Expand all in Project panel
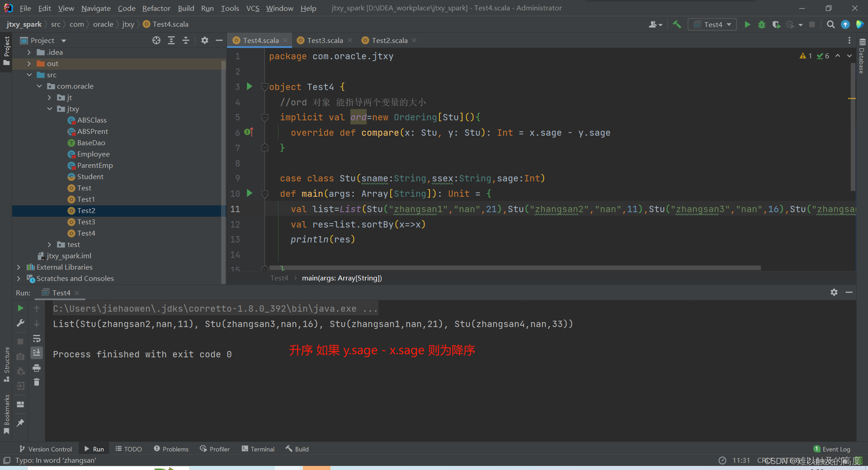The width and height of the screenshot is (868, 470). [x=171, y=40]
